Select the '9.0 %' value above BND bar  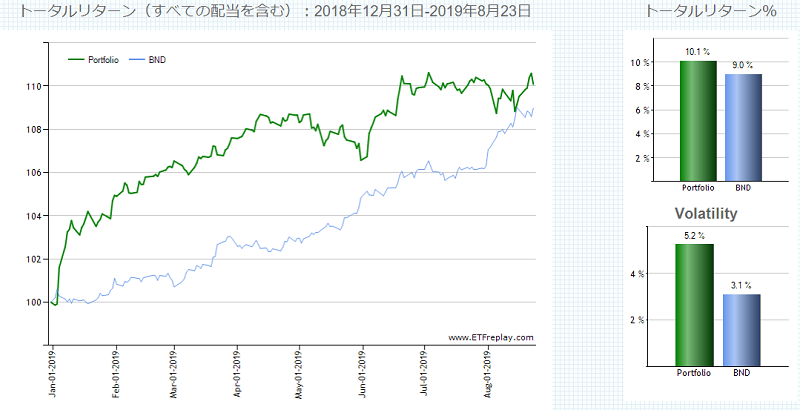[743, 65]
